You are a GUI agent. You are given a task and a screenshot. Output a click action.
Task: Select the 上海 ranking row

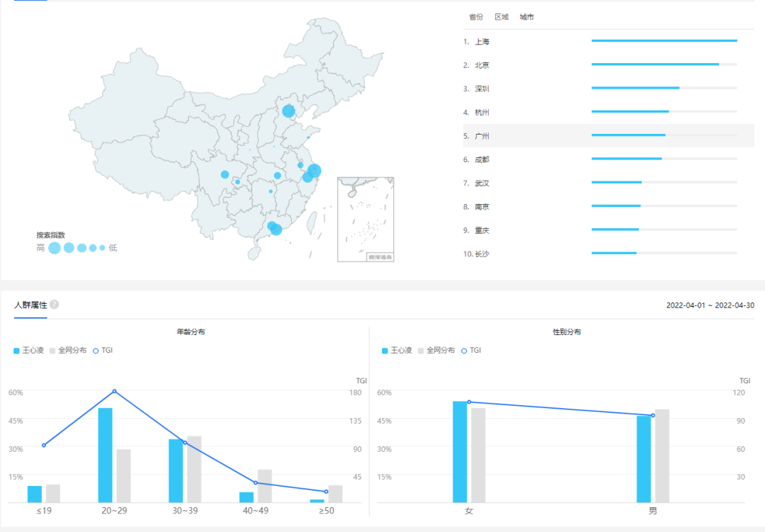tap(608, 42)
